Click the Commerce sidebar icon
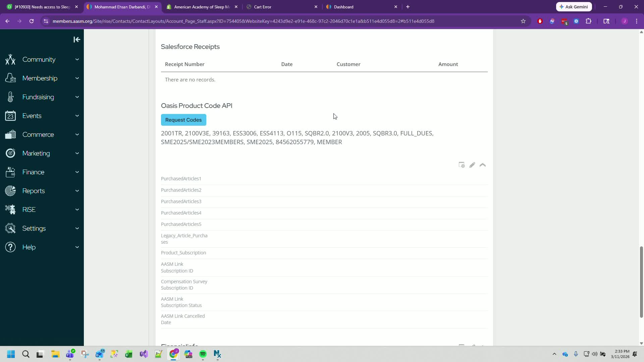The width and height of the screenshot is (644, 362). (10, 134)
